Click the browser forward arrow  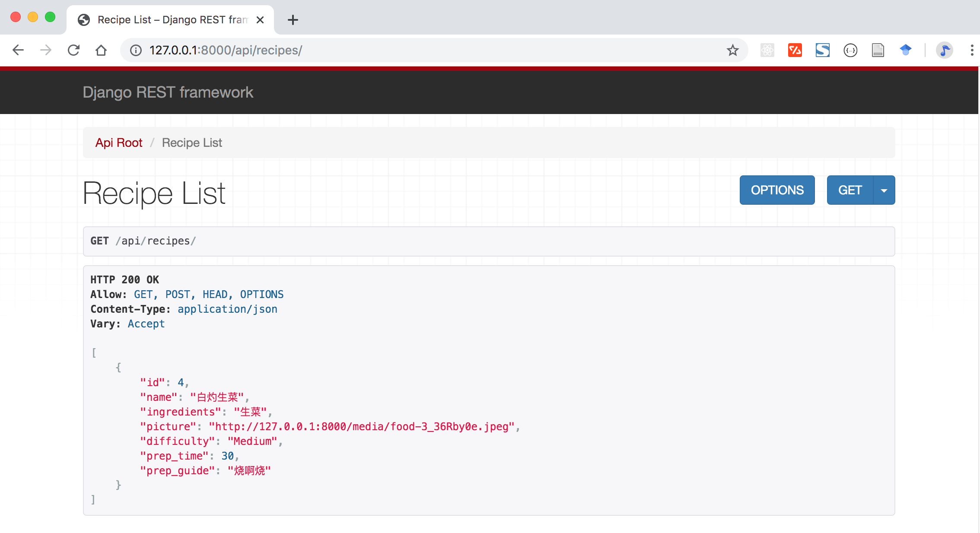(x=46, y=50)
